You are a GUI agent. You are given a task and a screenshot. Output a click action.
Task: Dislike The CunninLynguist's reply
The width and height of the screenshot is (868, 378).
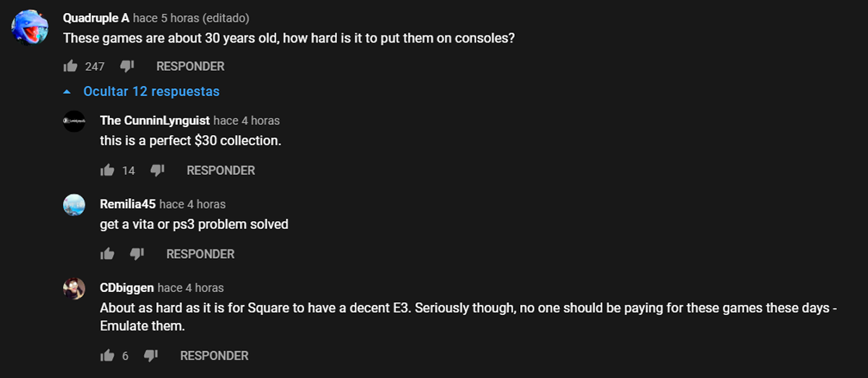coord(157,171)
